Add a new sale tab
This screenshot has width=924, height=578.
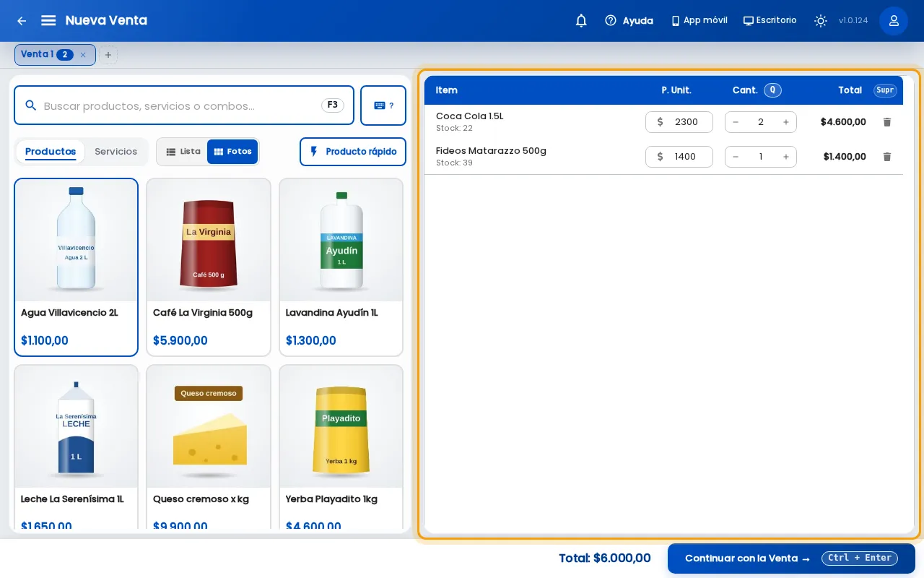pos(108,55)
